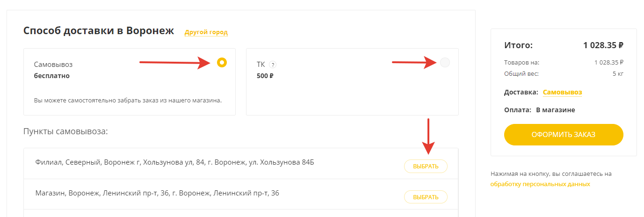Select the ТК delivery radio button
Screen dimensions: 644x217
coord(445,62)
